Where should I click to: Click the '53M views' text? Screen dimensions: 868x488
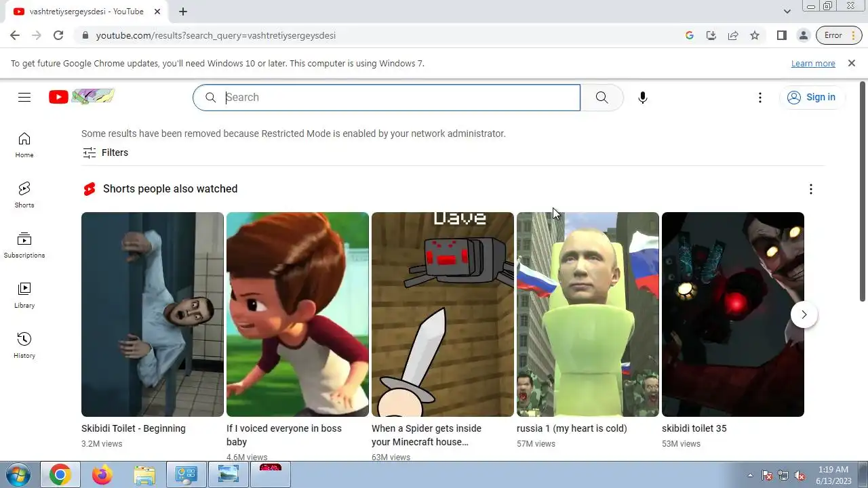(x=681, y=444)
